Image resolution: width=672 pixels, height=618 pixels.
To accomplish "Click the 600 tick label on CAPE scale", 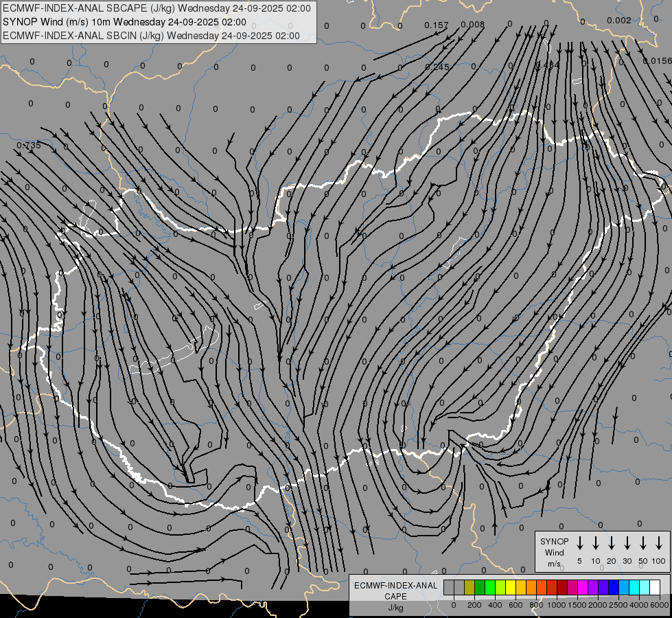I will point(515,605).
